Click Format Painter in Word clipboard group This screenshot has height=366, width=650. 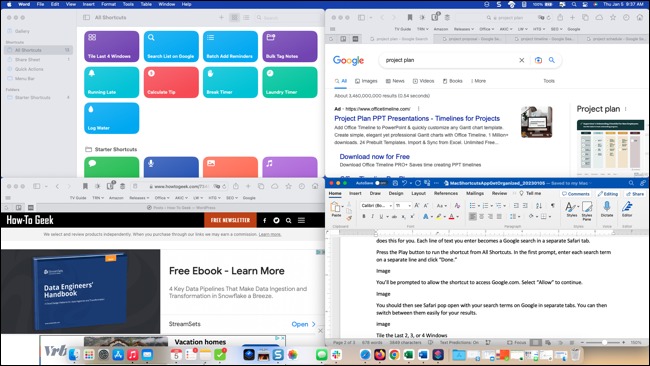(x=349, y=218)
